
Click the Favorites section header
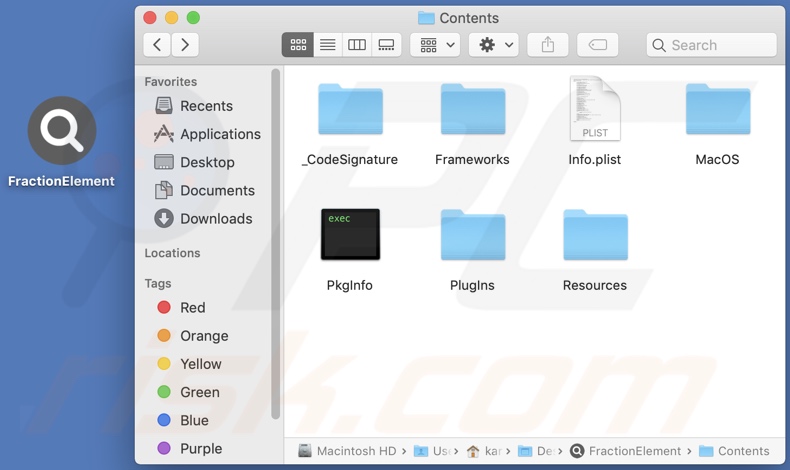click(x=171, y=82)
